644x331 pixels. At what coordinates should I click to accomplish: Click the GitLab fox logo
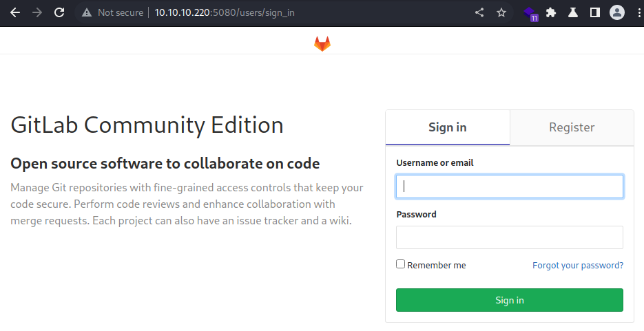(322, 44)
